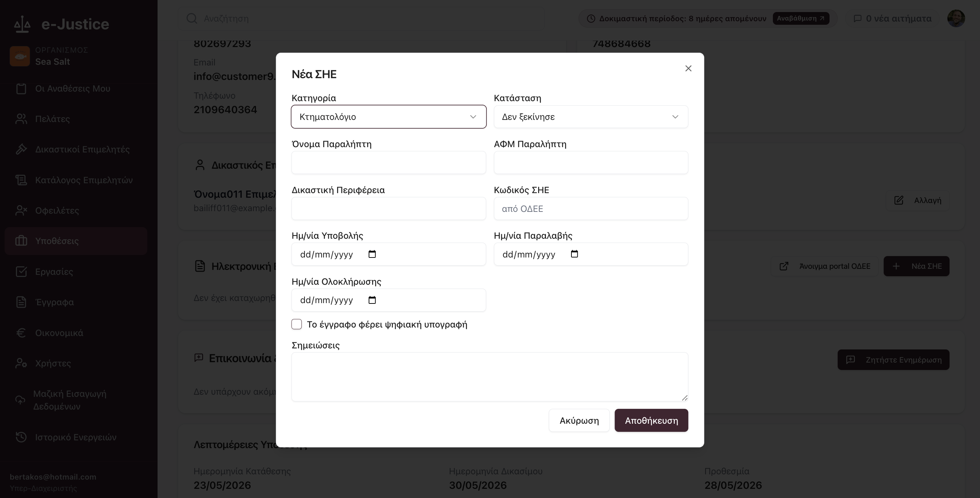Click the e-Justice scales logo
980x498 pixels.
[22, 24]
